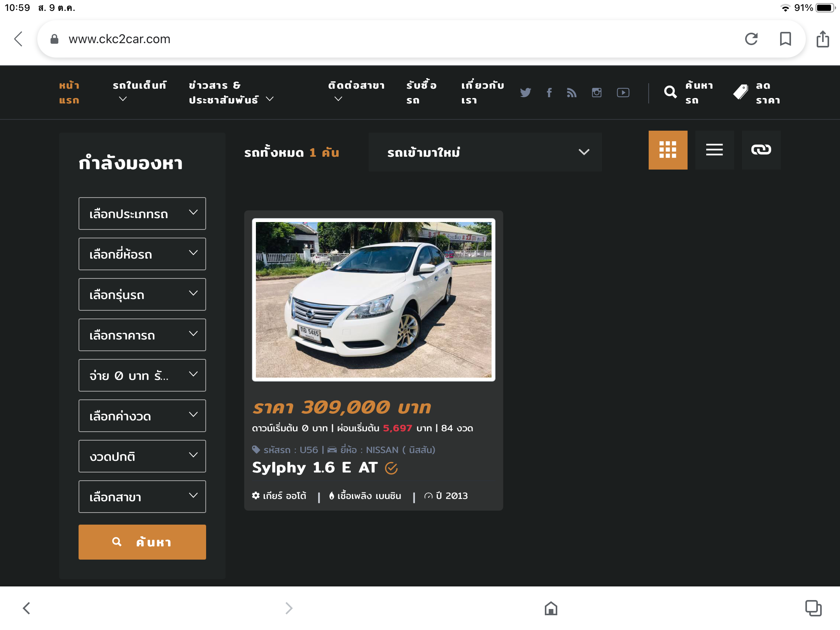Click the white Nissan car photo

tap(373, 300)
